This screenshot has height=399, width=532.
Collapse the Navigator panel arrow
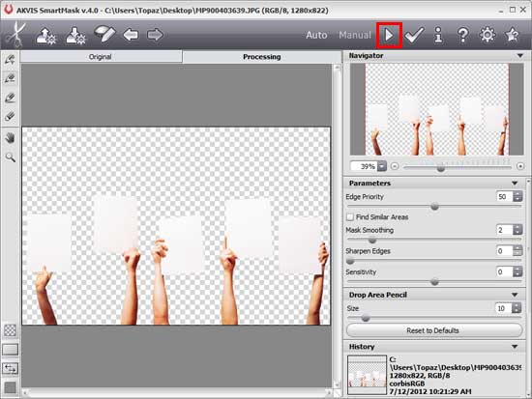coord(520,56)
